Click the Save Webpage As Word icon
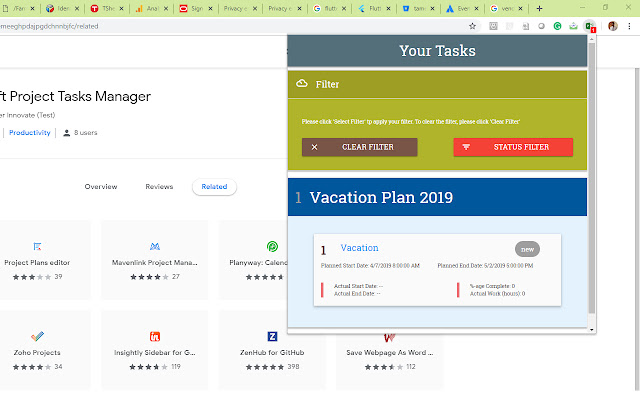 (389, 337)
